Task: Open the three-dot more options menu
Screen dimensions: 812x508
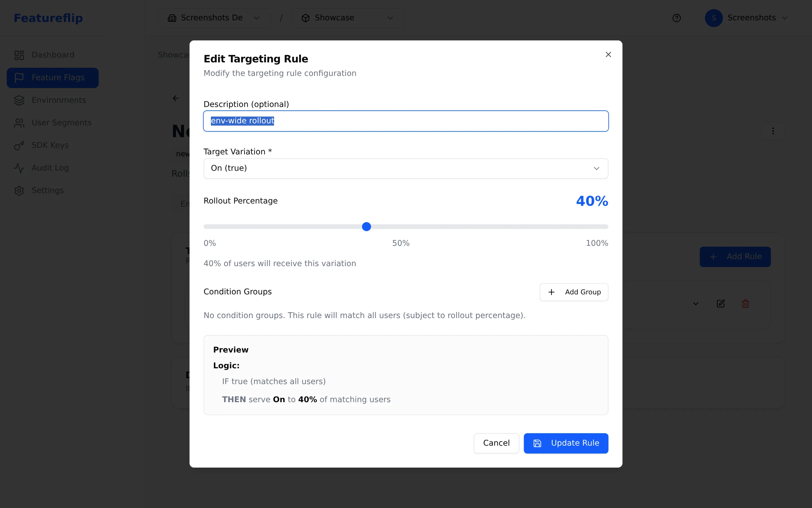Action: [773, 131]
